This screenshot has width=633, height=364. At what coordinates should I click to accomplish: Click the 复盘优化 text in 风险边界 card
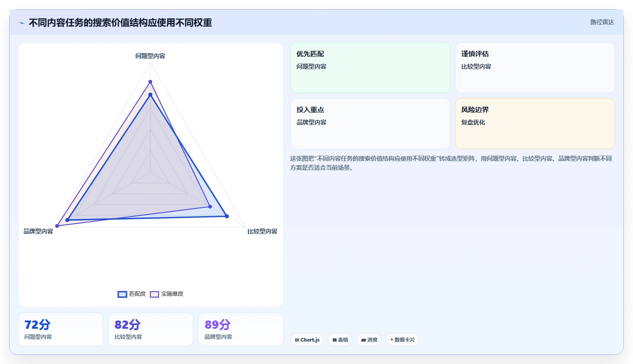point(473,122)
